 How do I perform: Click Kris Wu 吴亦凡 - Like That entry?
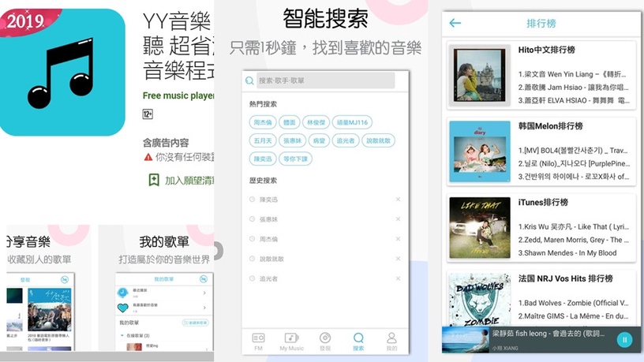pyautogui.click(x=573, y=226)
